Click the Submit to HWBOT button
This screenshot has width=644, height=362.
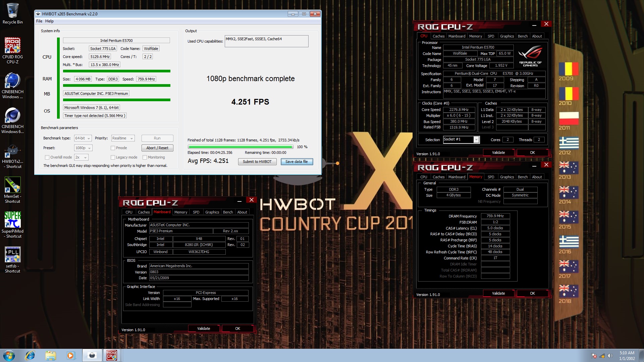click(257, 162)
